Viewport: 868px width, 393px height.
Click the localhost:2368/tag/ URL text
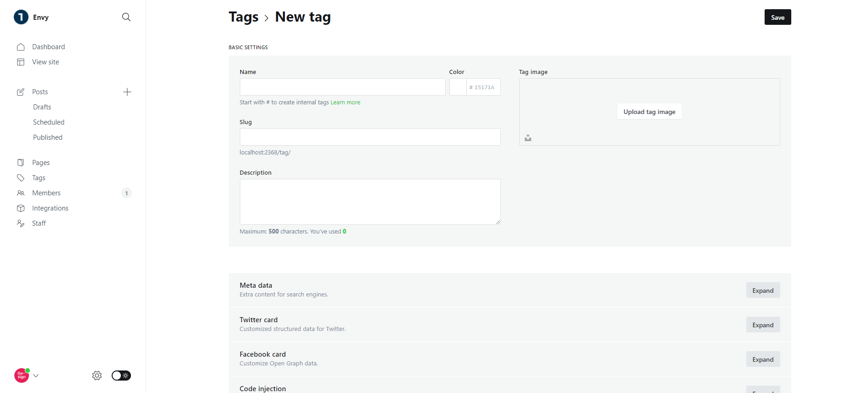[265, 153]
